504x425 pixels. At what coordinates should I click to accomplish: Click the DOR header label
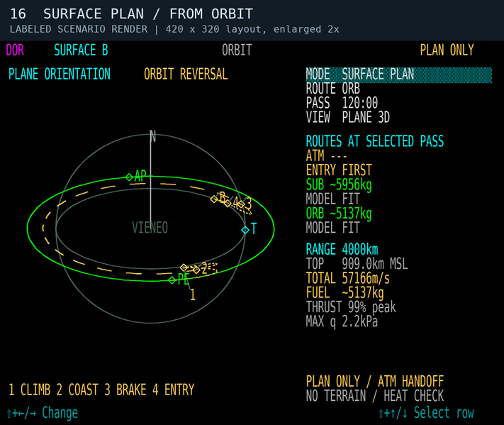click(15, 50)
